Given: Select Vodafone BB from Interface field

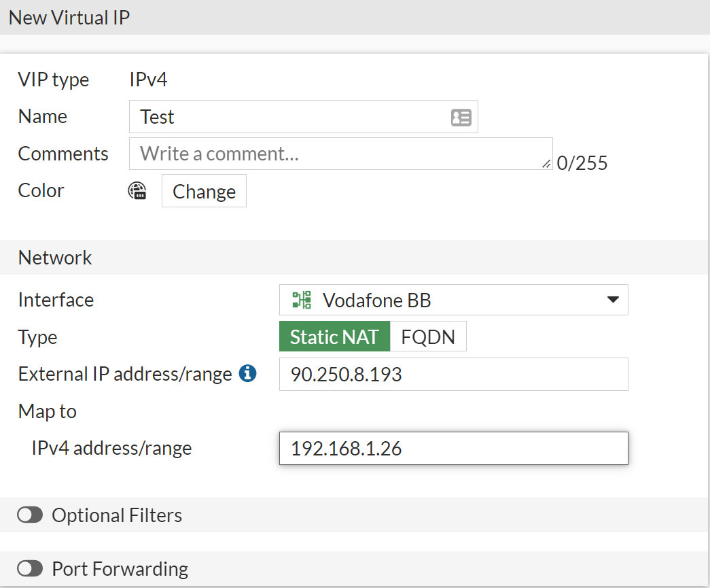Looking at the screenshot, I should click(453, 299).
